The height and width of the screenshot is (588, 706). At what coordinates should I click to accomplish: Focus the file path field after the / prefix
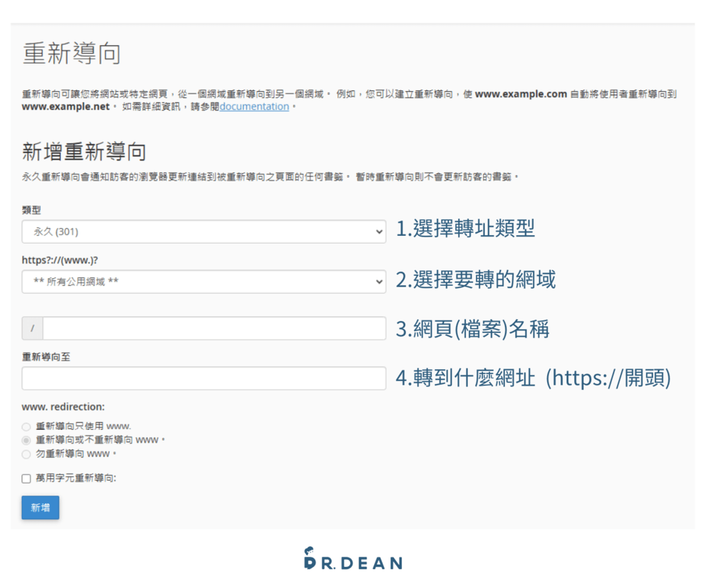point(212,328)
